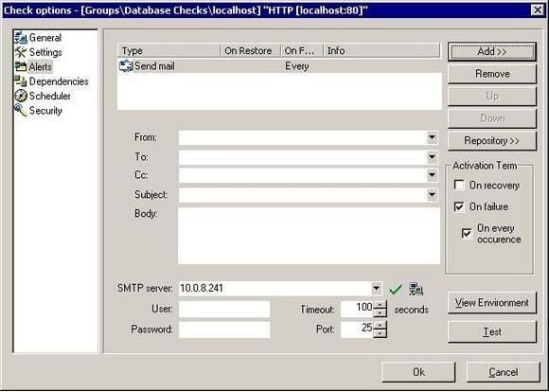Toggle On every occurence checkbox

click(467, 233)
